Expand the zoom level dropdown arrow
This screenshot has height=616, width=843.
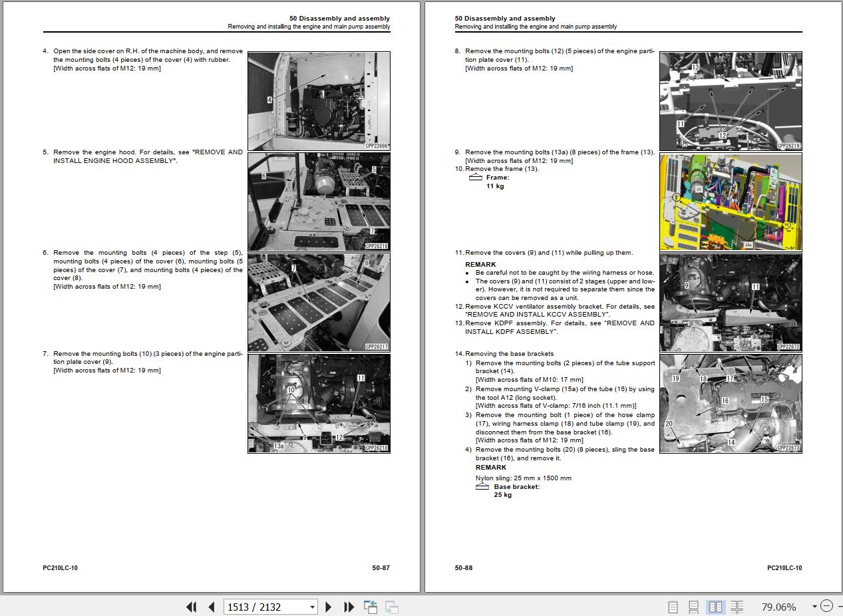pos(814,606)
